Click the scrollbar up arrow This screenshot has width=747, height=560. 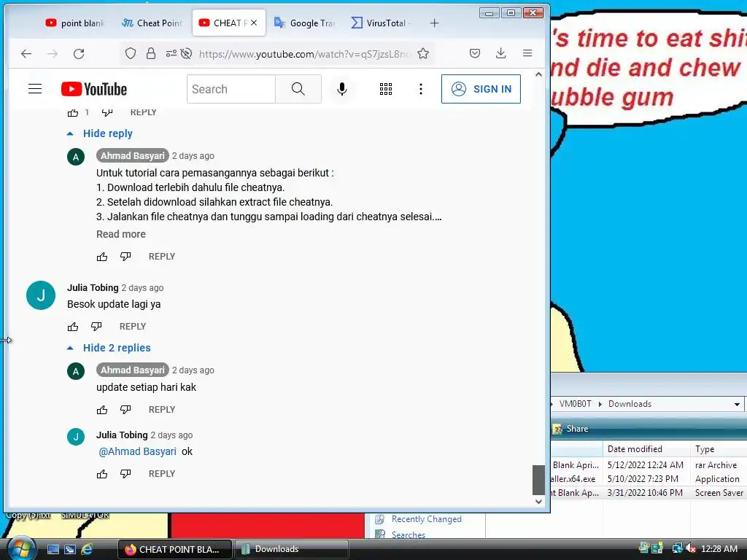click(x=538, y=74)
